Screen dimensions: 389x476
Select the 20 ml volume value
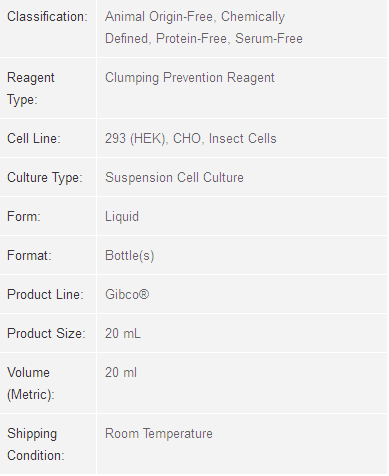coord(121,372)
